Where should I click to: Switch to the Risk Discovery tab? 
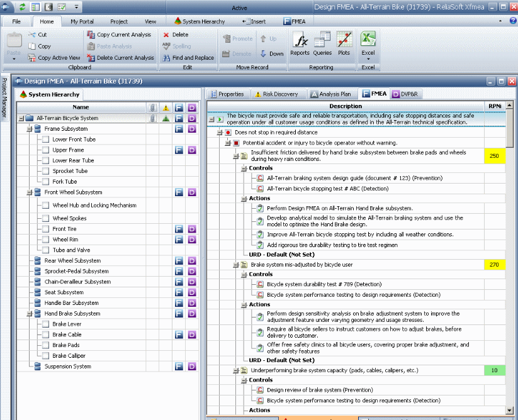pos(276,94)
